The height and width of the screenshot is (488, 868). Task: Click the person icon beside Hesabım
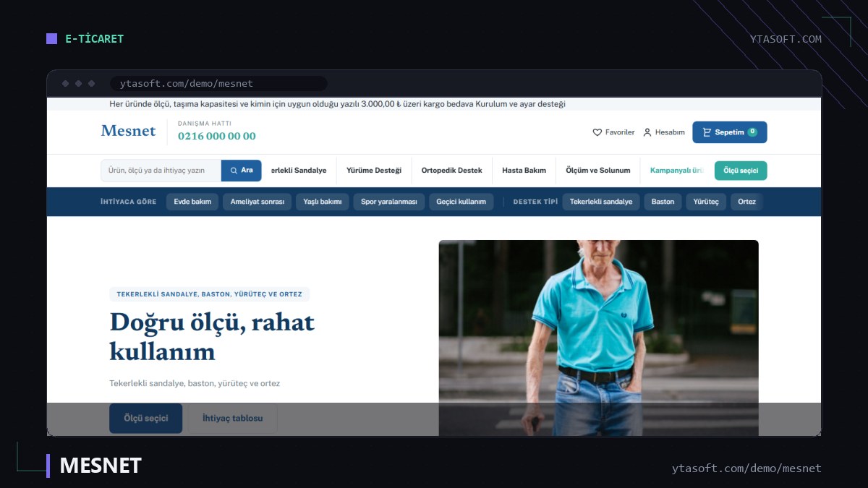coord(647,132)
